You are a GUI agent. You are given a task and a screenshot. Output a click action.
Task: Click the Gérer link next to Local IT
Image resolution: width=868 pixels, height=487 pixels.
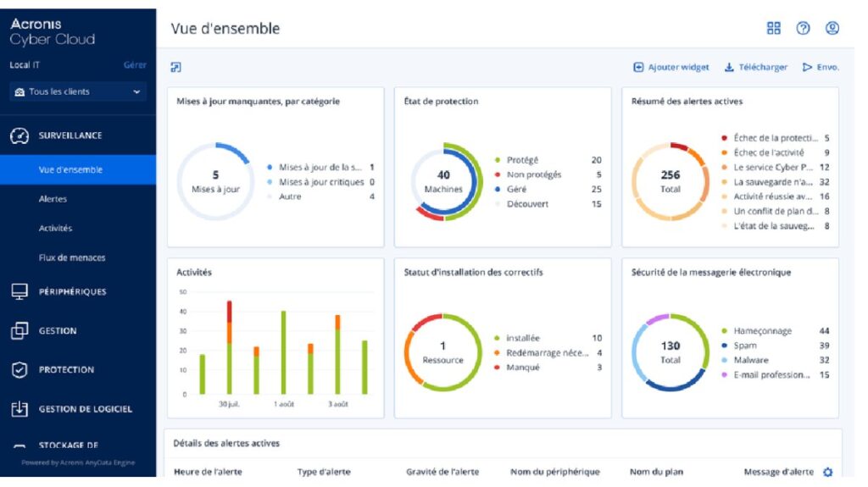coord(135,64)
